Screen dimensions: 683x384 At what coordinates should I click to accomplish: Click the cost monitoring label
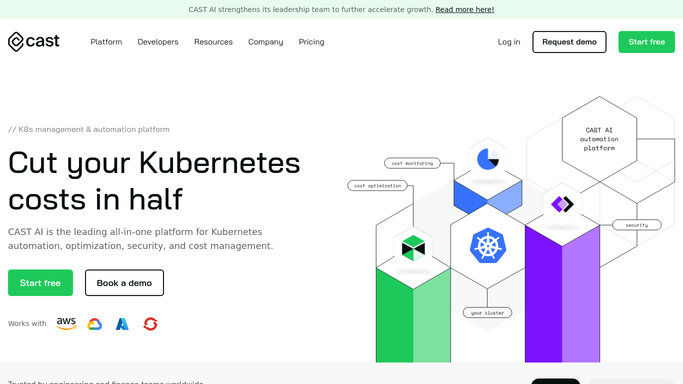click(412, 163)
